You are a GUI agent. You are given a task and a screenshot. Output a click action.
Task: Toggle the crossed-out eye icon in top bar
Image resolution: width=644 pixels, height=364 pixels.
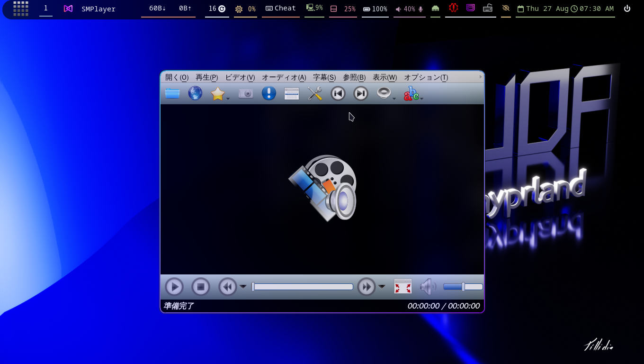coord(506,9)
